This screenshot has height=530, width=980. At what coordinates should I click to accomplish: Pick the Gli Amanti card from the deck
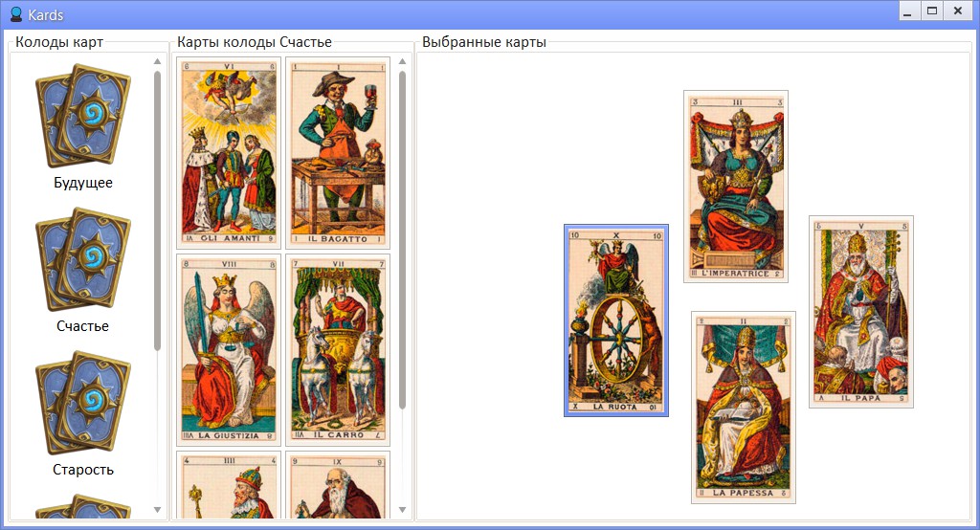(229, 153)
